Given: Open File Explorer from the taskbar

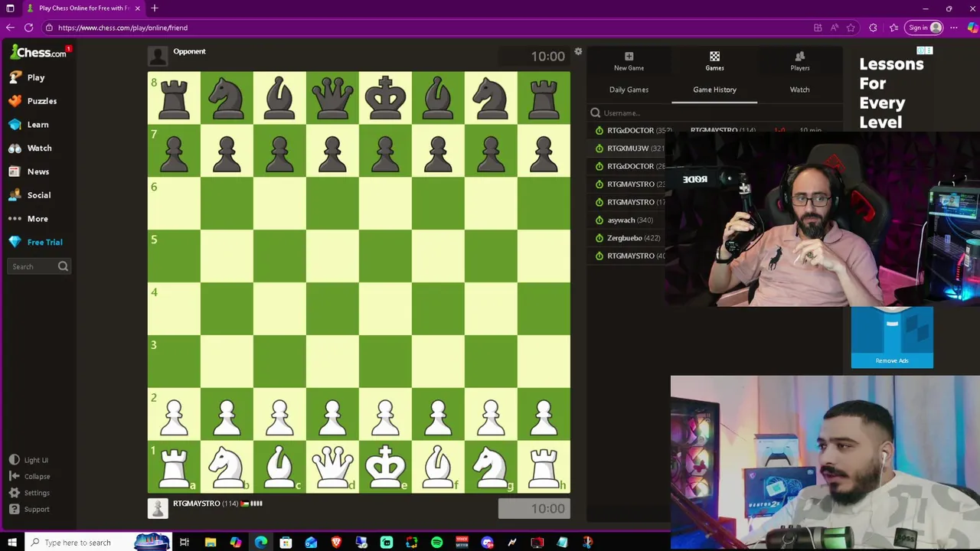Looking at the screenshot, I should tap(210, 543).
